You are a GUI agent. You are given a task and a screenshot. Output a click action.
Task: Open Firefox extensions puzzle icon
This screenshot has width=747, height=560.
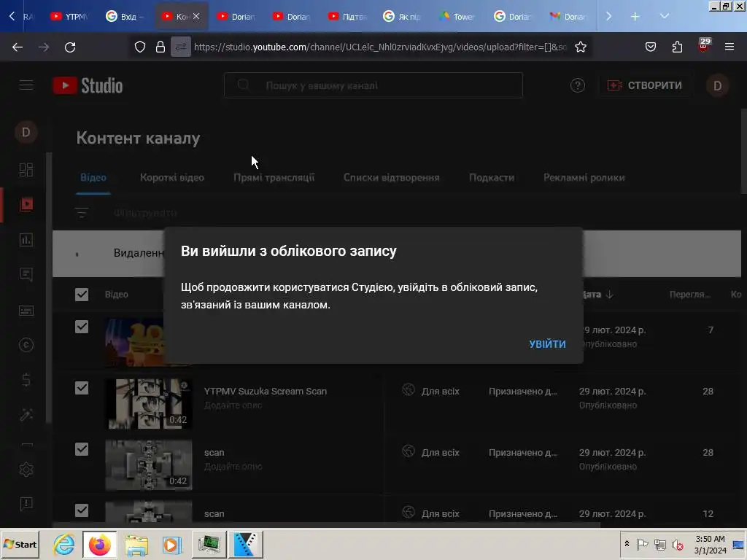[677, 47]
